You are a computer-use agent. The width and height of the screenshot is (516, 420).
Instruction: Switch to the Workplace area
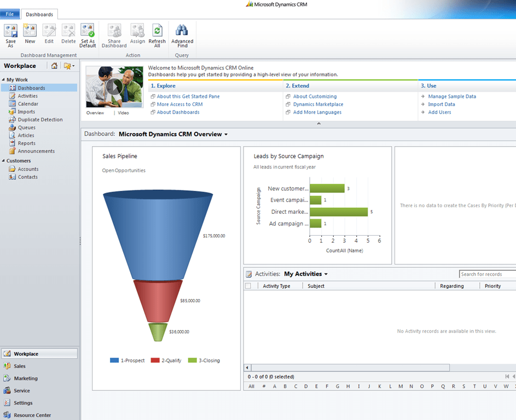[x=39, y=354]
